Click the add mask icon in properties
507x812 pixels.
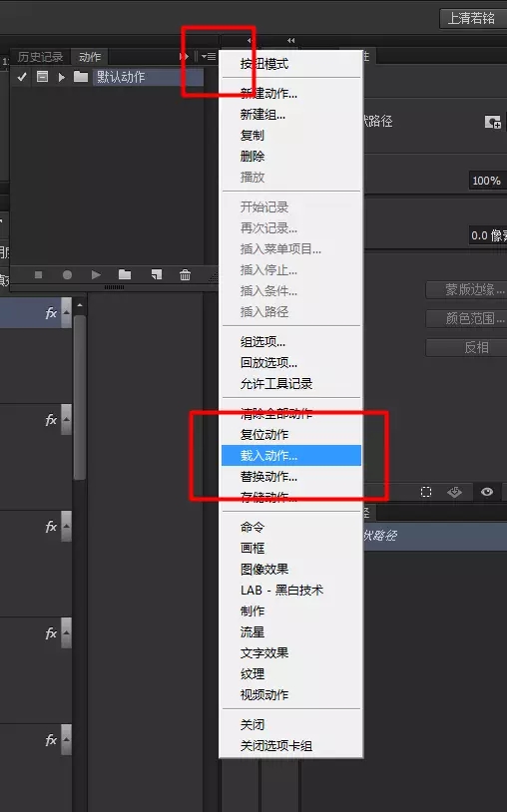point(492,123)
